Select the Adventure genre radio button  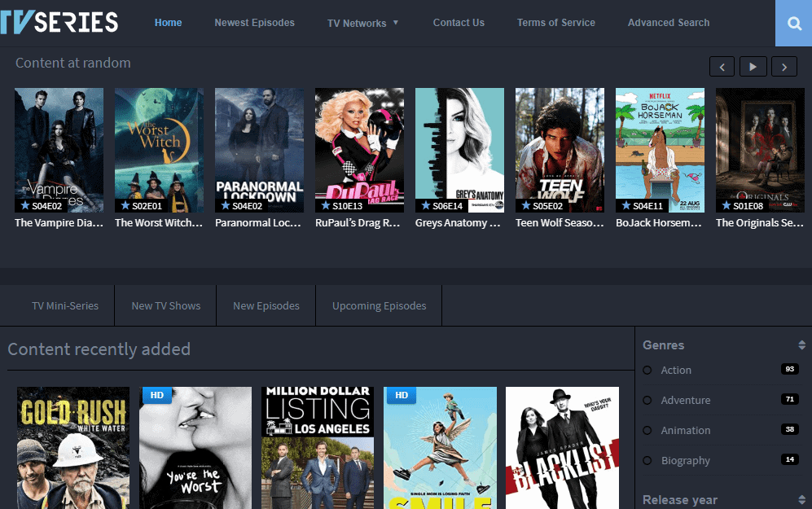647,400
